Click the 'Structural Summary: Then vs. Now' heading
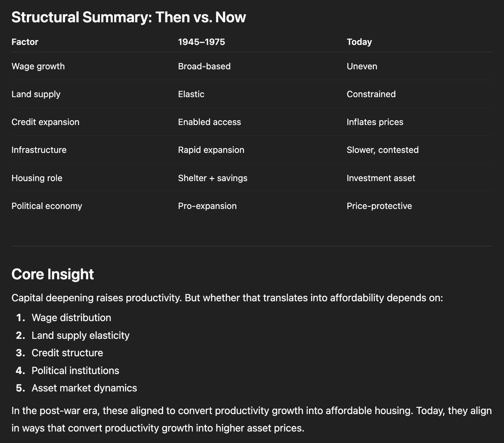Screen dimensions: 504x443 (x=129, y=17)
